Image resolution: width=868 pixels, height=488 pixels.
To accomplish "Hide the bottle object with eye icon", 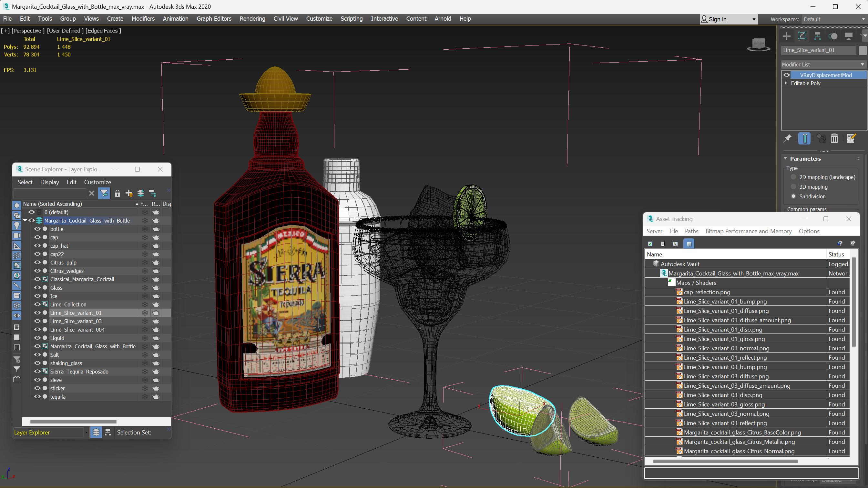I will coord(37,229).
